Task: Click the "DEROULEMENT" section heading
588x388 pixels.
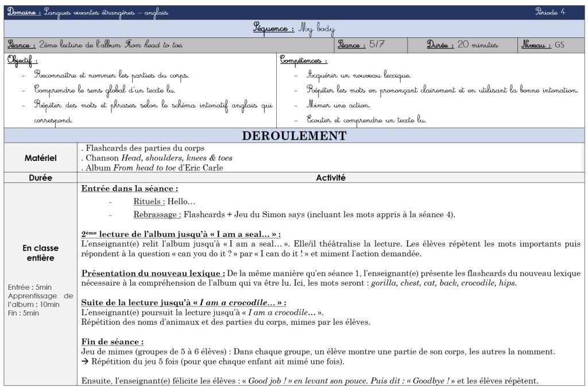Action: pos(294,136)
